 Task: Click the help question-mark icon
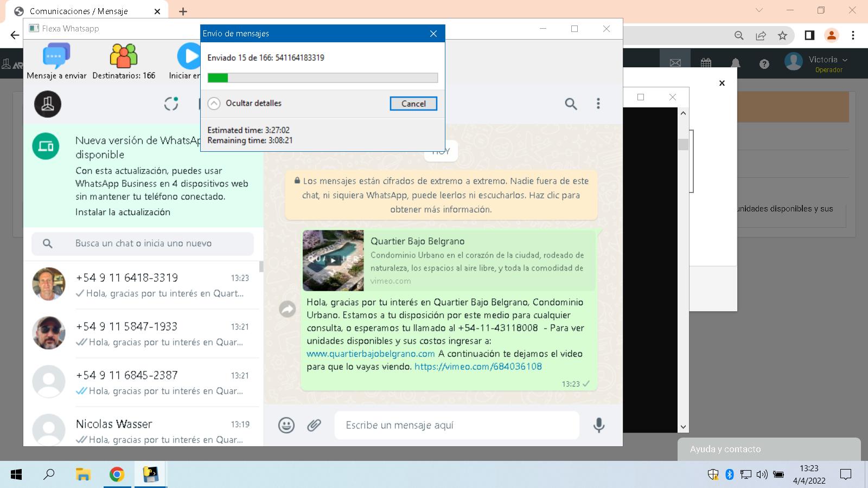point(764,64)
